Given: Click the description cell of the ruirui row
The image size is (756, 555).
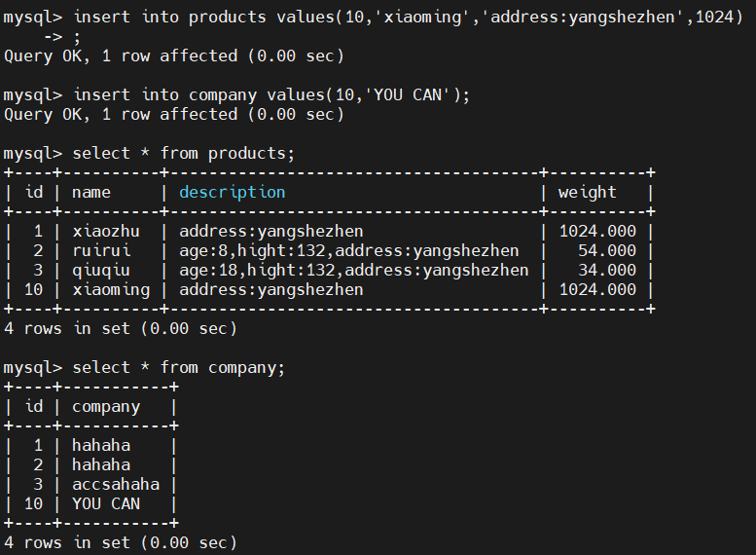Looking at the screenshot, I should pos(348,251).
